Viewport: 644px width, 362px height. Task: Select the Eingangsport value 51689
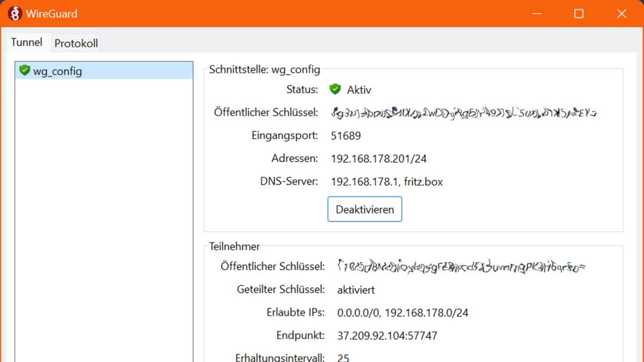(346, 136)
